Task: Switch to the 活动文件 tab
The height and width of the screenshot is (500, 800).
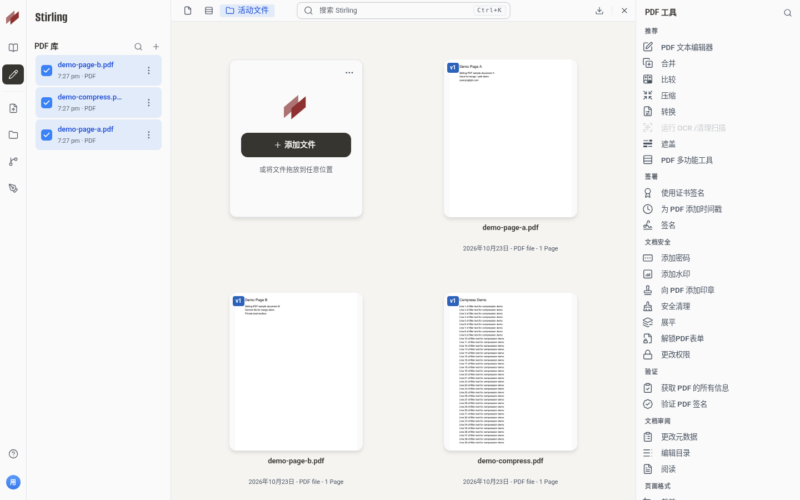Action: point(247,11)
